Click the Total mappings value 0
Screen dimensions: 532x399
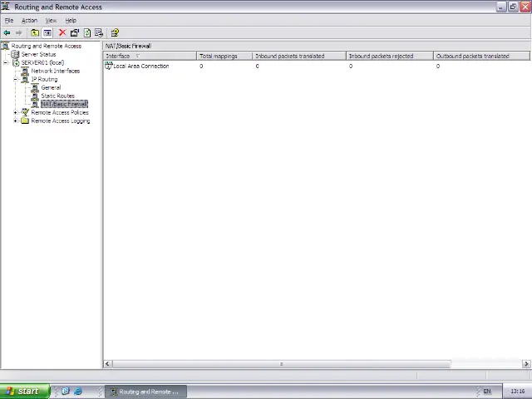201,66
